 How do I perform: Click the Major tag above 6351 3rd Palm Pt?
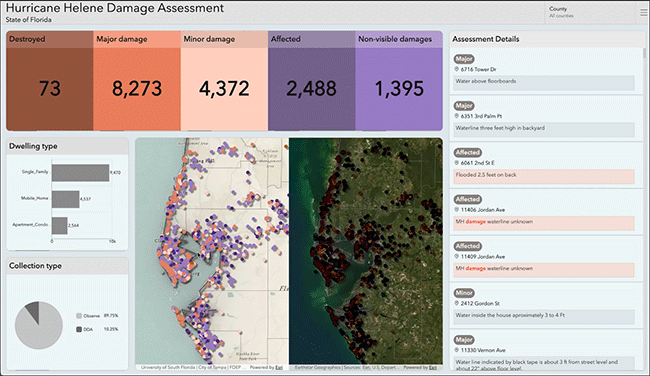(464, 106)
